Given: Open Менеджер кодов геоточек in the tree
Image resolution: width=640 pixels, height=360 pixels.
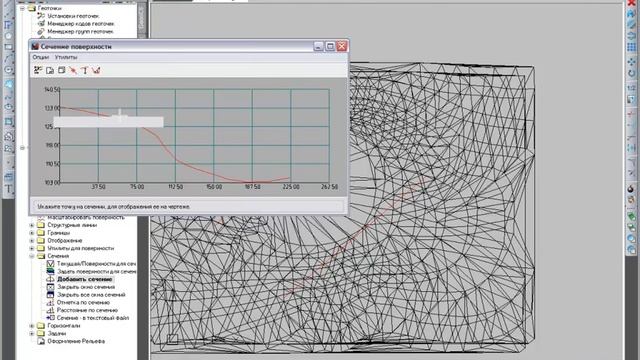Looking at the screenshot, I should tap(80, 24).
